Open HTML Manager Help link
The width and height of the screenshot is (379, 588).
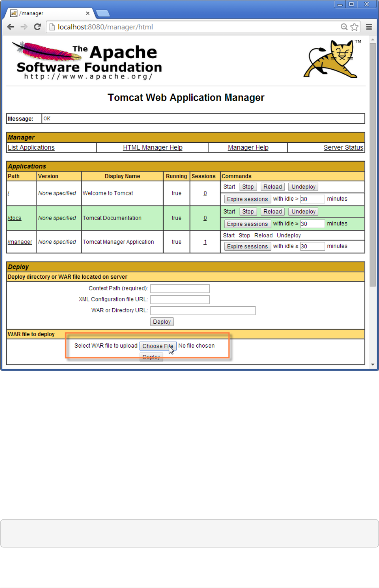click(153, 147)
